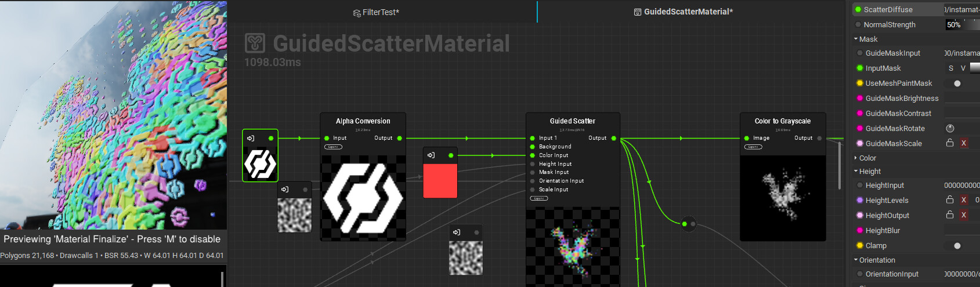
Task: Click the red color swatch node
Action: (x=440, y=181)
